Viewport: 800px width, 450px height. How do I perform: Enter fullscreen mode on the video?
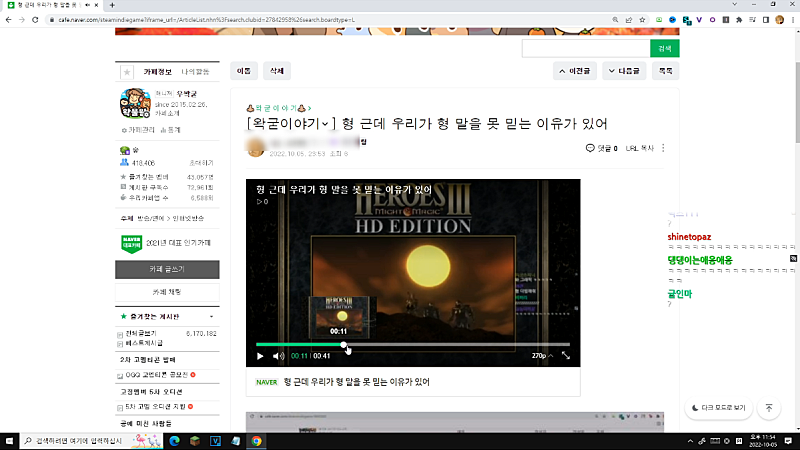pos(565,355)
